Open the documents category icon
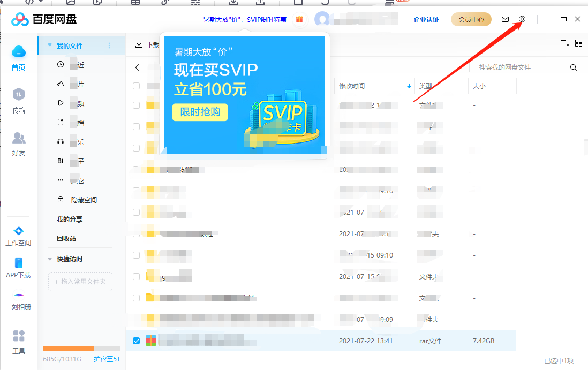 (61, 122)
